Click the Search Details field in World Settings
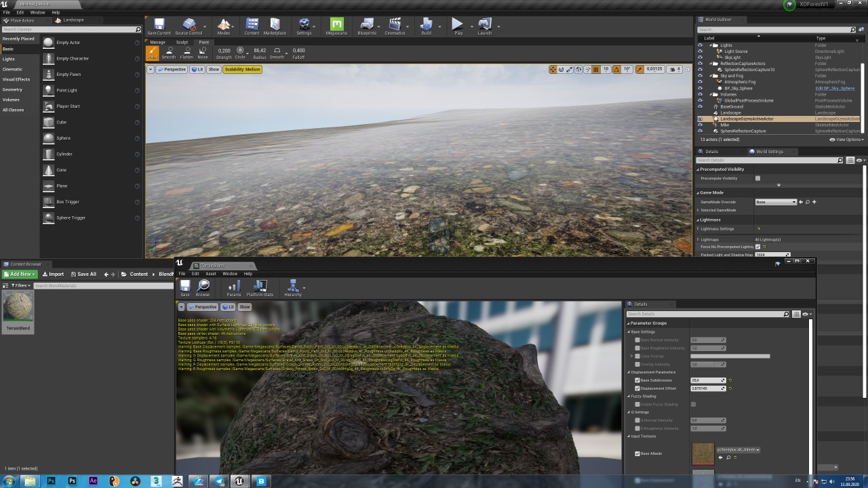Screen dimensions: 868x488 769,160
